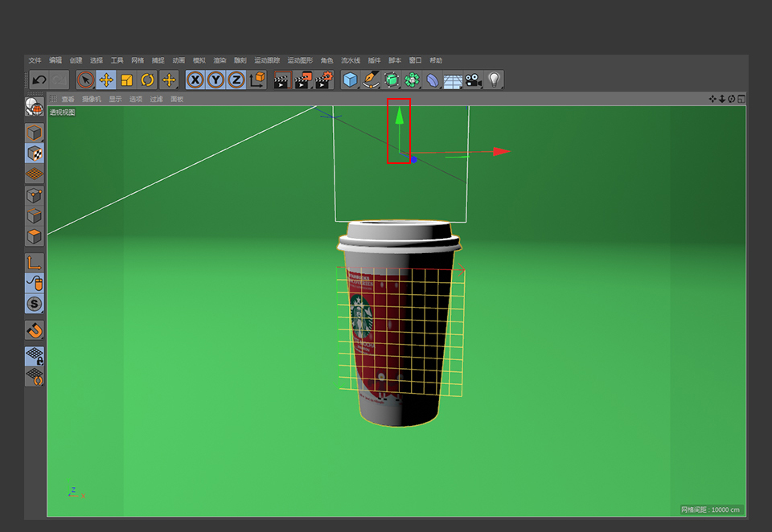Open the 窗口 menu
This screenshot has width=772, height=532.
coord(416,60)
